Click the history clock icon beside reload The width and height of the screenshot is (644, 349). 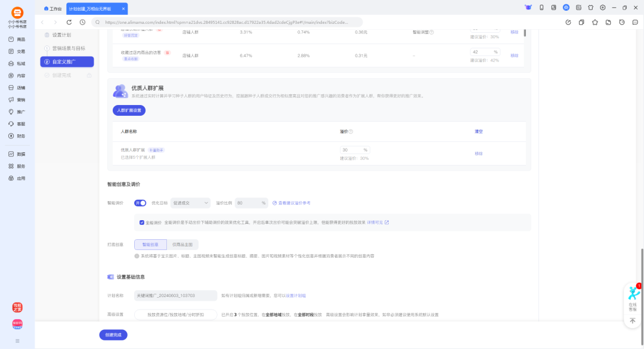click(x=82, y=22)
